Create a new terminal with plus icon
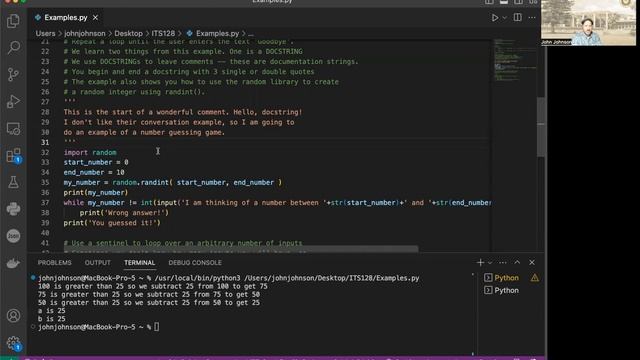Viewport: 640px width, 360px height. pyautogui.click(x=480, y=262)
